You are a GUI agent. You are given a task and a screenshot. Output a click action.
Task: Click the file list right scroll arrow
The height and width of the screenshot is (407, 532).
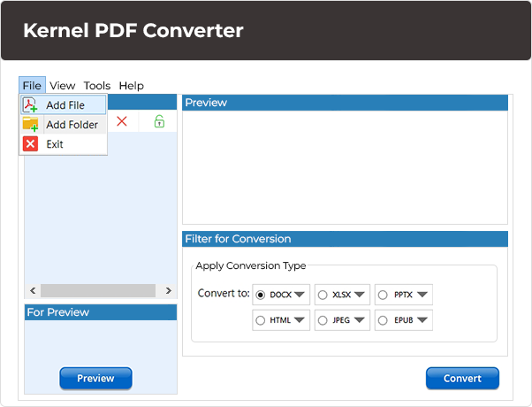[168, 291]
